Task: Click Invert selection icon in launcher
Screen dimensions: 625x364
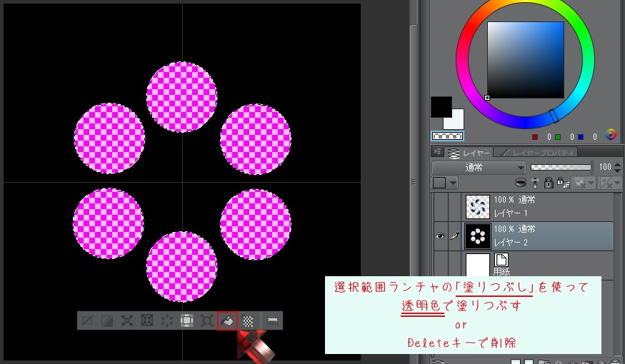Action: tap(107, 320)
